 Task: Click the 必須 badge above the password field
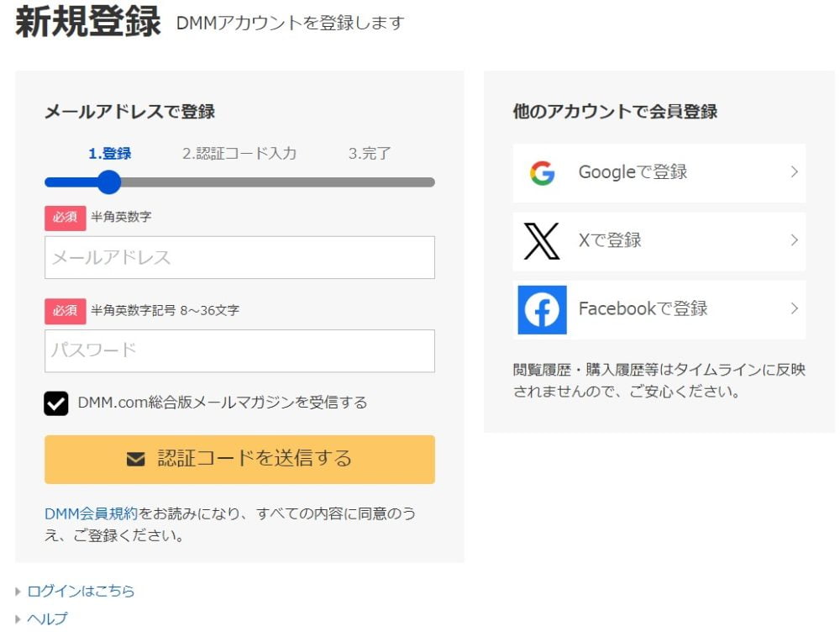coord(65,311)
